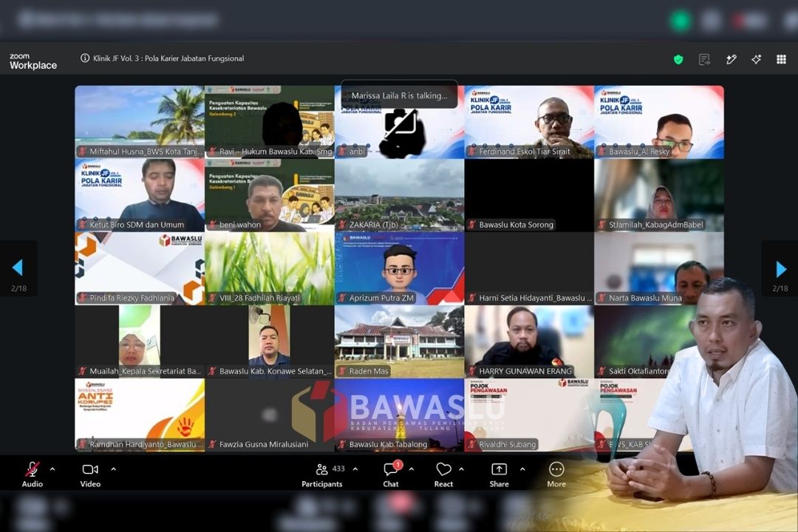Select Ketut Biro SDM dan Umum tile
Viewport: 798px width, 532px height.
click(x=140, y=196)
